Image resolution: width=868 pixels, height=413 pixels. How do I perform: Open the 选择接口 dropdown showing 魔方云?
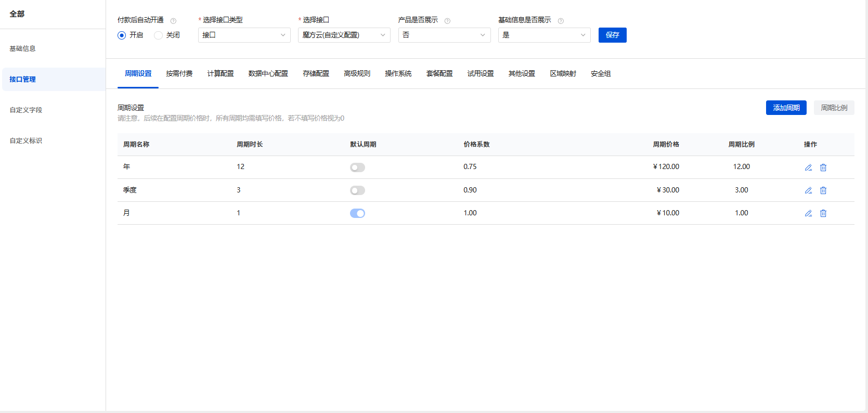pos(344,35)
